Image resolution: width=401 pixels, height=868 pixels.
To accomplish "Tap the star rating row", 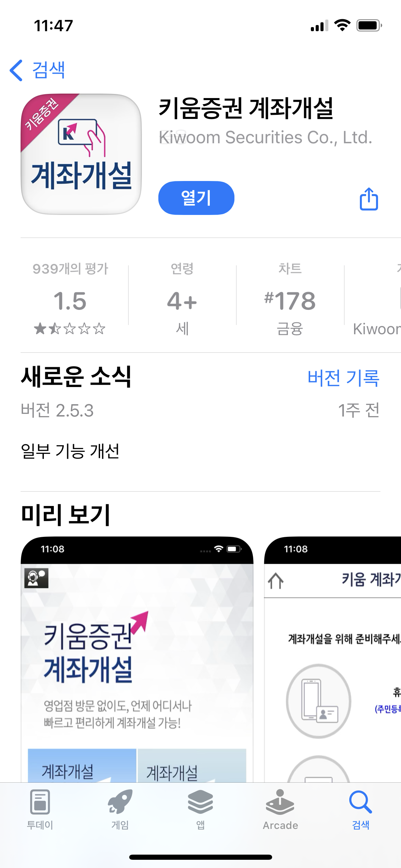I will click(x=70, y=328).
